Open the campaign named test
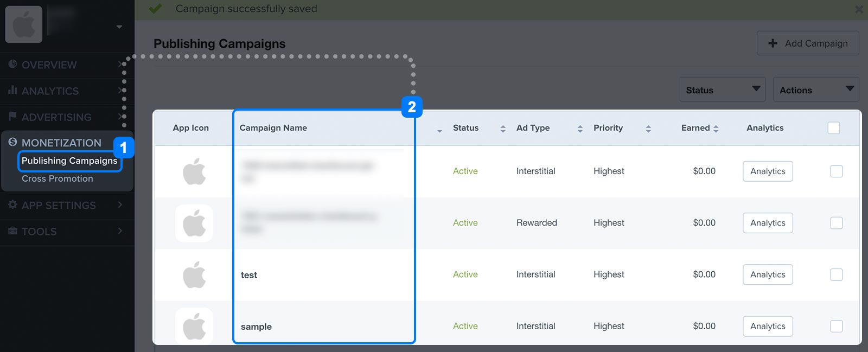 click(249, 275)
